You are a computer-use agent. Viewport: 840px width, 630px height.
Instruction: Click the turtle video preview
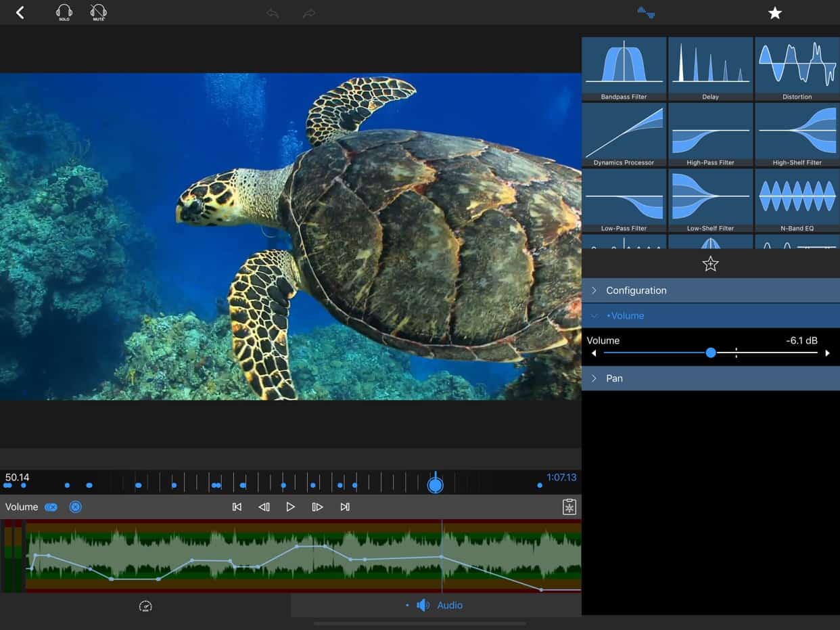(x=291, y=236)
